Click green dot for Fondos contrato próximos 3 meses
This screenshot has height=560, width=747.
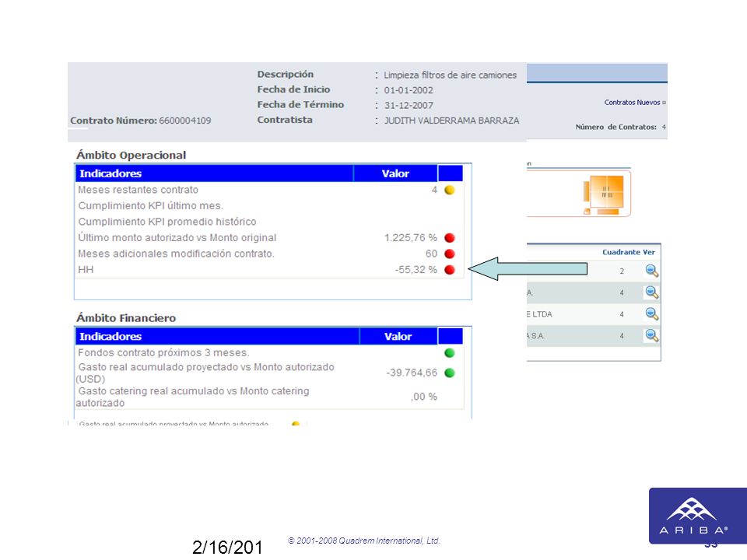[449, 353]
